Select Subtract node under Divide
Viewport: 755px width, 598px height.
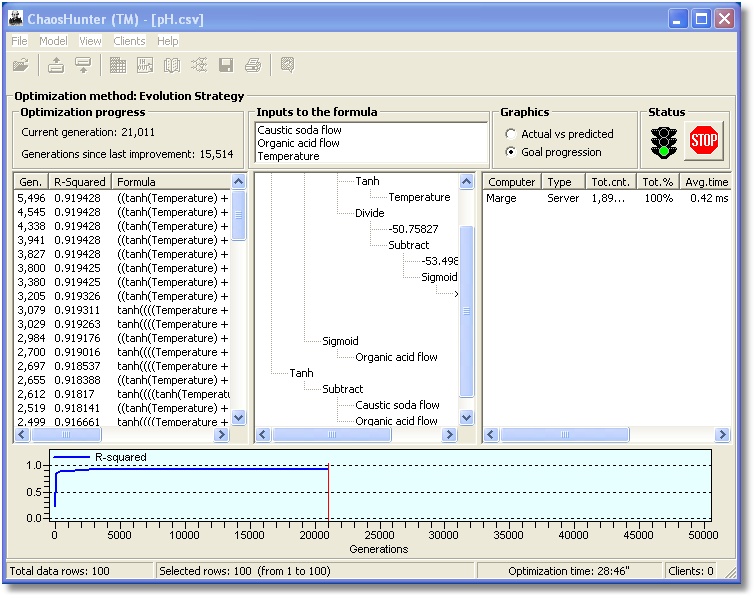tap(408, 245)
